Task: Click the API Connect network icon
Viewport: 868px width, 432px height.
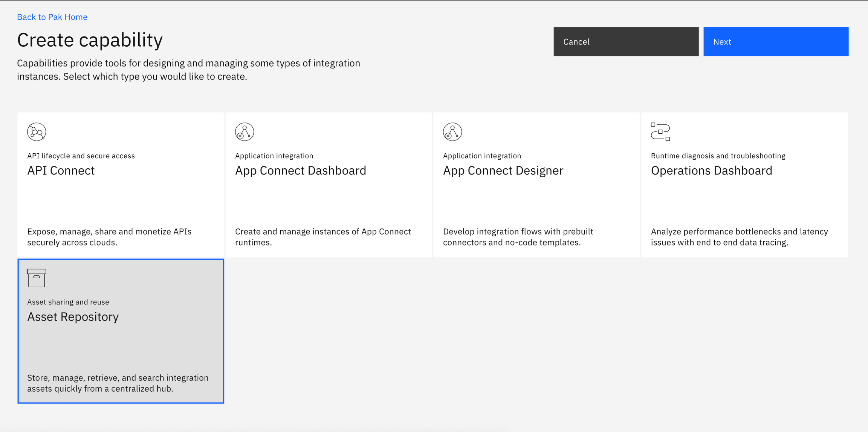Action: (37, 132)
